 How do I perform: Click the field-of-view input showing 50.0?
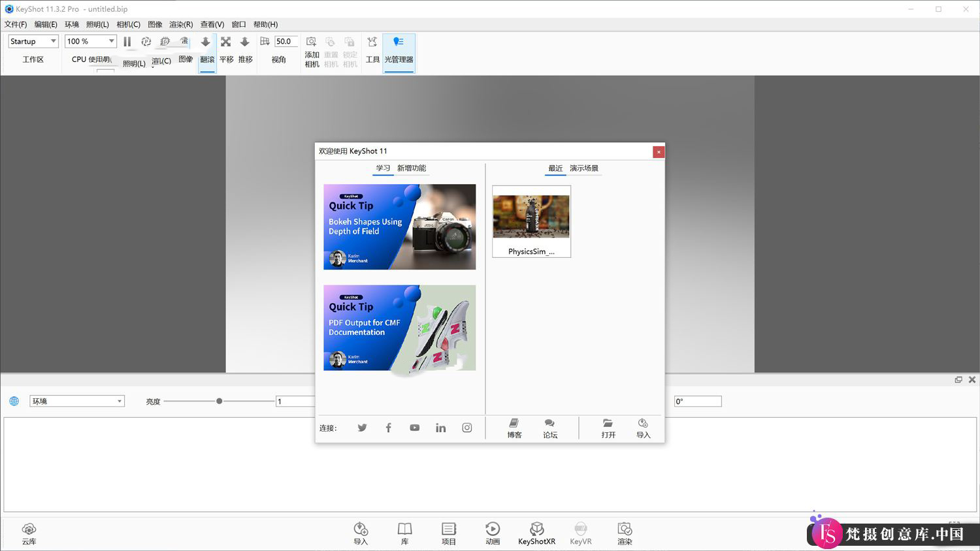(286, 41)
